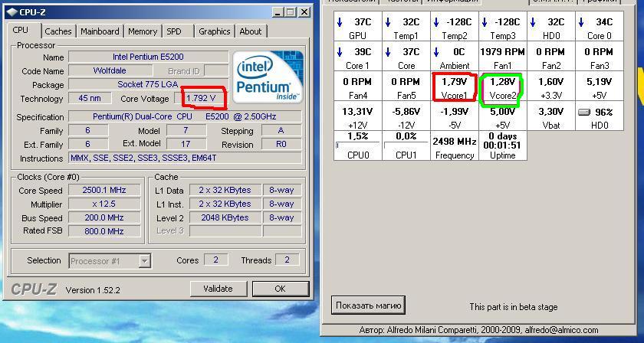Click the author line with alfredo@almico.com
This screenshot has height=343, width=644.
(478, 330)
